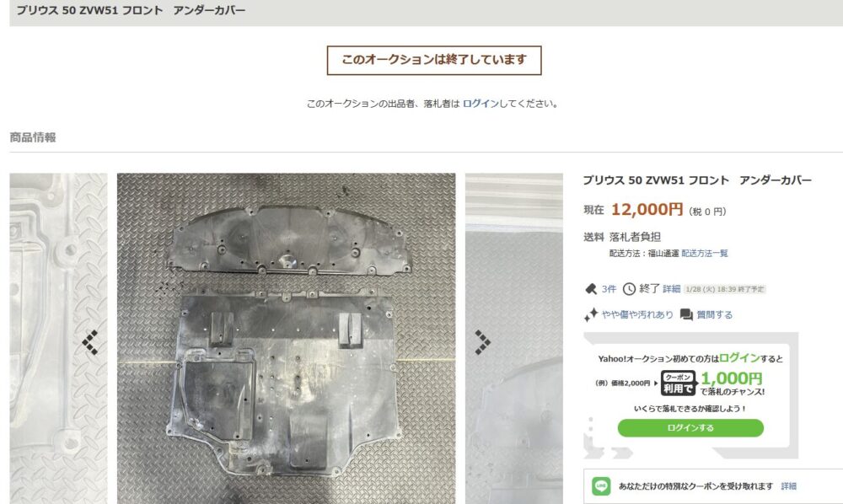Open the 詳細 link next to 終了

click(x=672, y=289)
